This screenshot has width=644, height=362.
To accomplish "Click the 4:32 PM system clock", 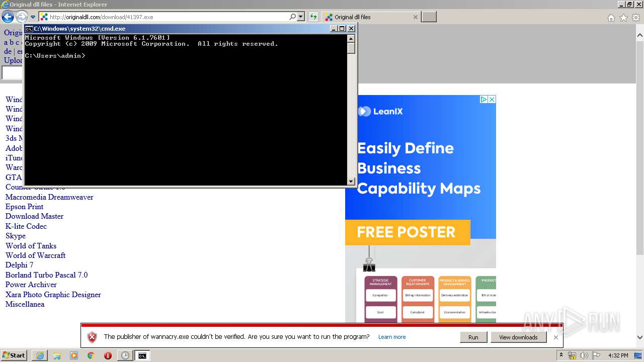I will pyautogui.click(x=618, y=355).
